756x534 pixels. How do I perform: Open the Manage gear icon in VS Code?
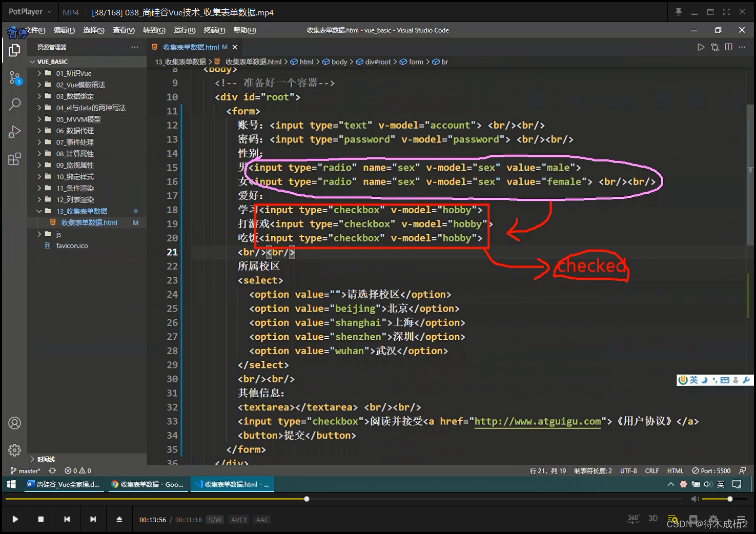pos(14,450)
